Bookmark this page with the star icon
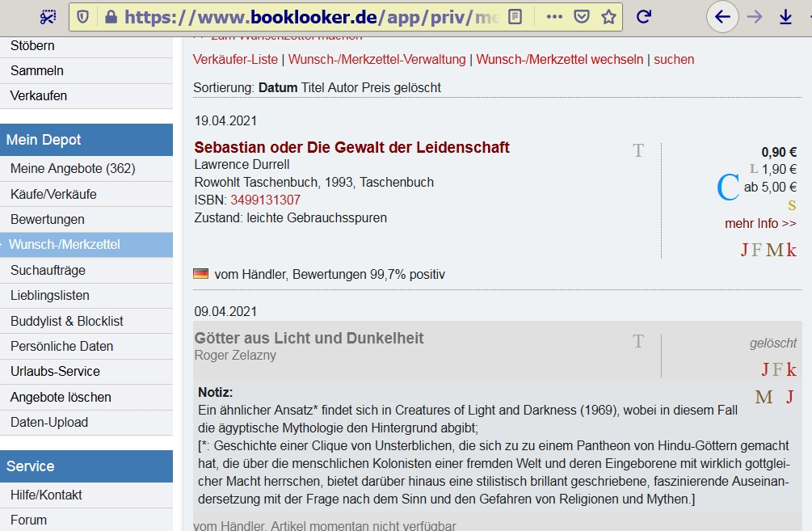This screenshot has height=531, width=812. pyautogui.click(x=609, y=17)
